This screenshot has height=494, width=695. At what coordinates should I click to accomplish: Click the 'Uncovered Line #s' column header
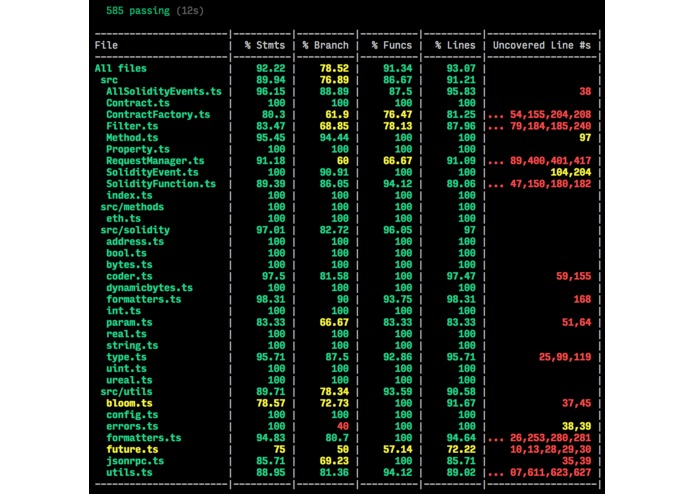pyautogui.click(x=542, y=45)
